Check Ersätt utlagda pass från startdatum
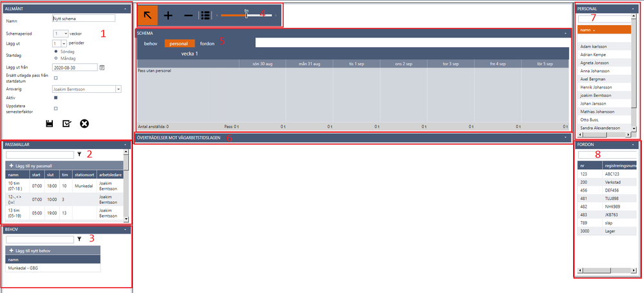Image resolution: width=644 pixels, height=293 pixels. (x=56, y=77)
